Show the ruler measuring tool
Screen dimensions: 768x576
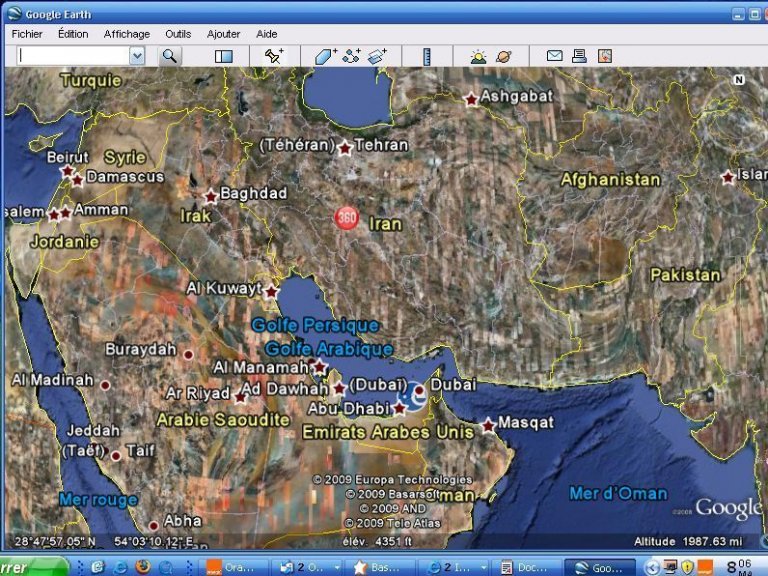[x=427, y=56]
